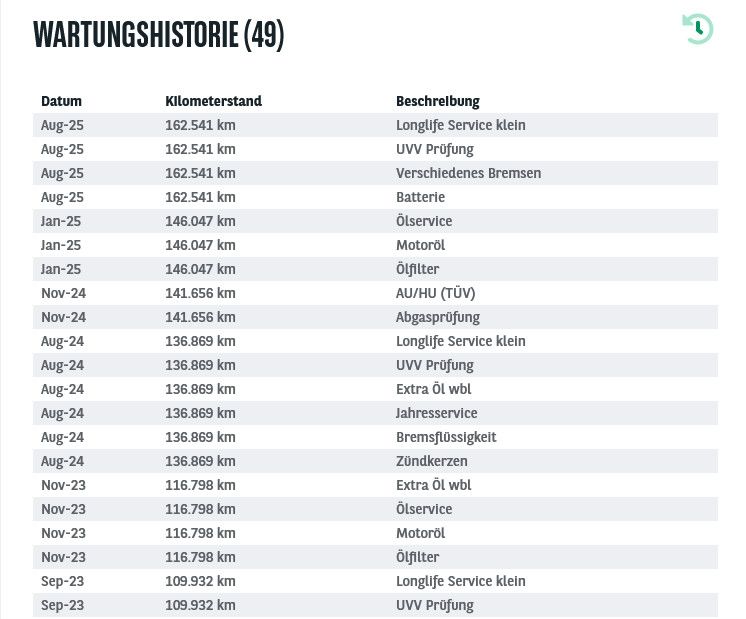This screenshot has height=619, width=746.
Task: Open the Verschiedenes Bremsen entry
Action: tap(468, 173)
